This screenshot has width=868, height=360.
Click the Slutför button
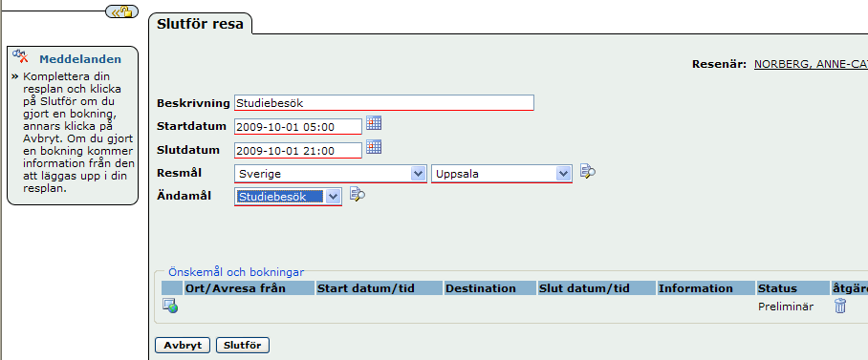[243, 346]
